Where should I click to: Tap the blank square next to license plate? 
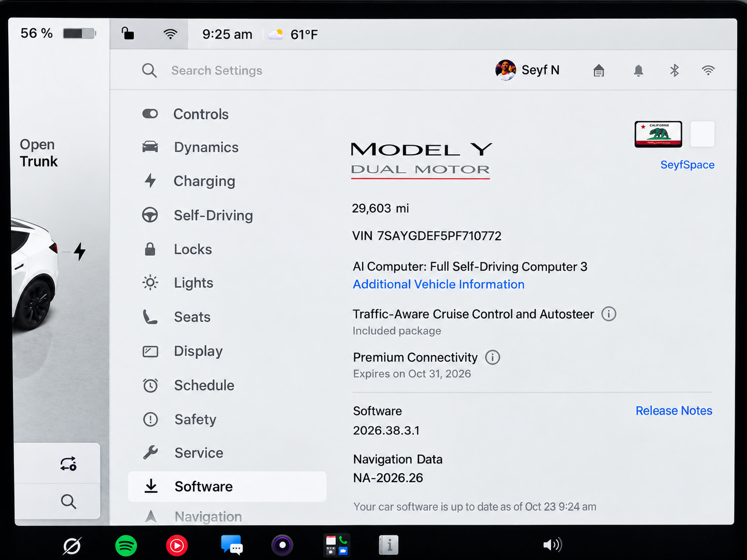tap(702, 134)
